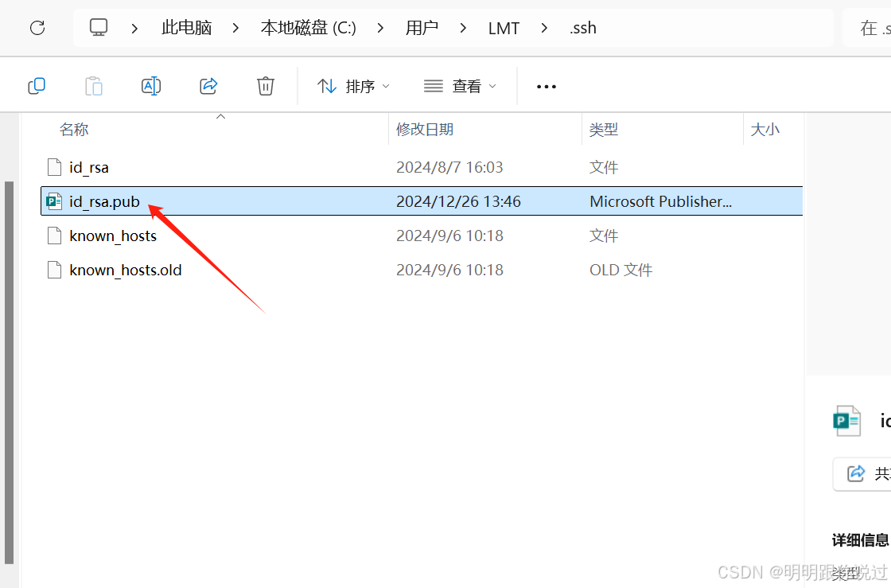Viewport: 891px width, 588px height.
Task: Click the file icon of known_hosts
Action: [x=55, y=236]
